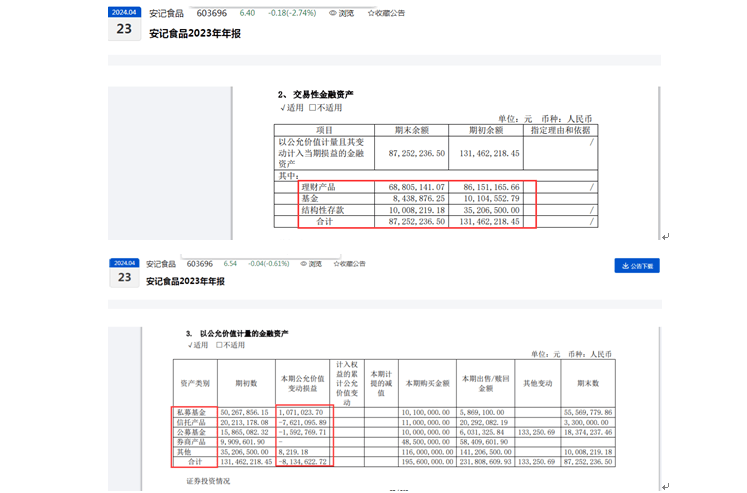The width and height of the screenshot is (747, 493).
Task: Click the text 证券投资情况
Action: (x=208, y=481)
